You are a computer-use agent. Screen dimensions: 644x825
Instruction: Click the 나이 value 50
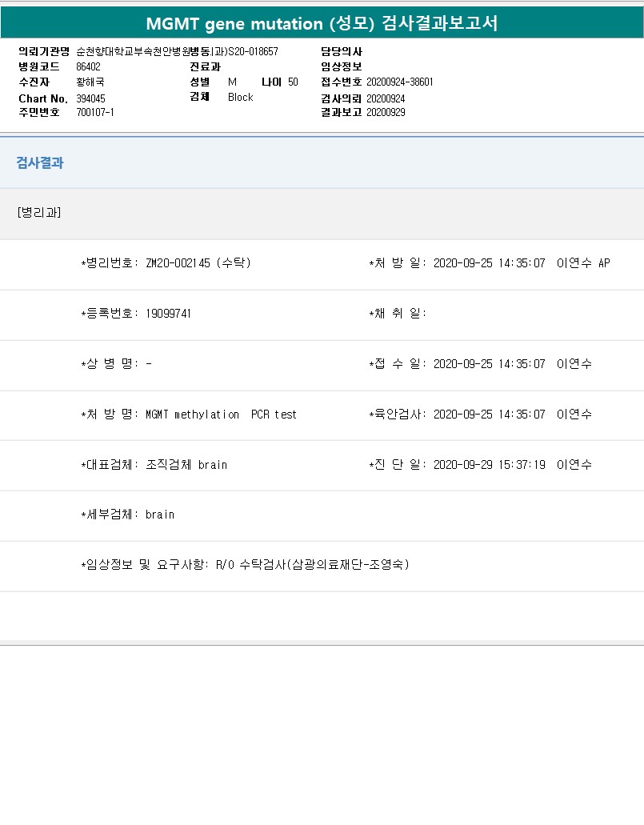tap(293, 82)
